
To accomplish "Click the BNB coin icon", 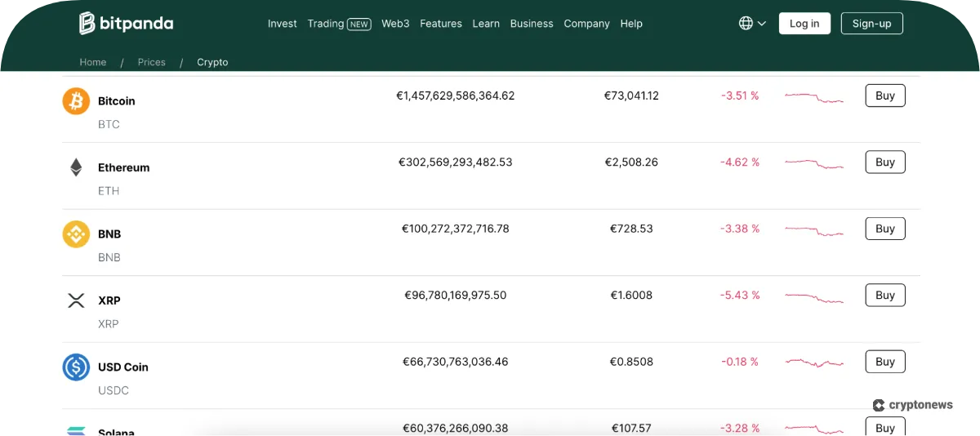I will click(76, 234).
